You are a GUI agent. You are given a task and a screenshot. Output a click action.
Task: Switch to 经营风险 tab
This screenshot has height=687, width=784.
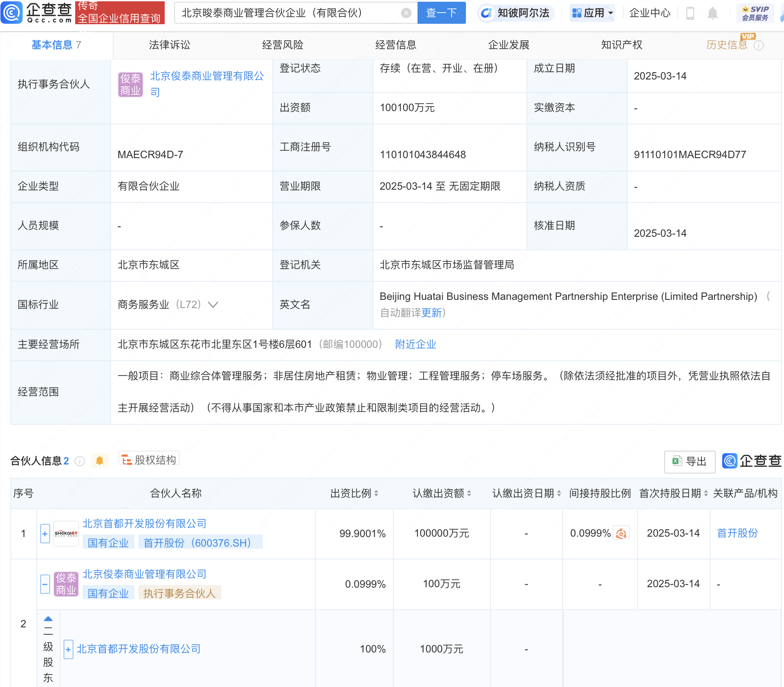tap(283, 45)
